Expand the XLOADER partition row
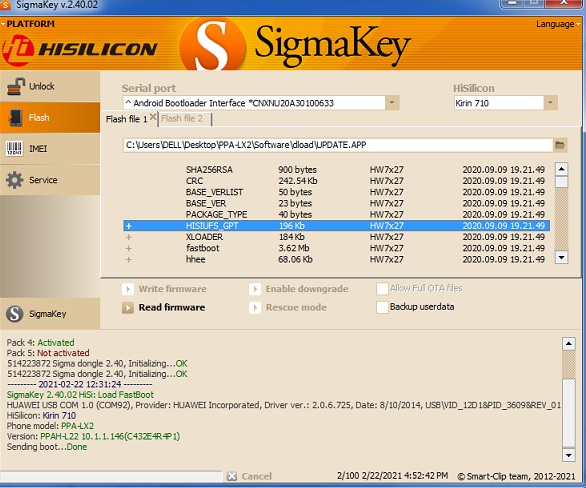This screenshot has width=586, height=488. click(x=129, y=237)
